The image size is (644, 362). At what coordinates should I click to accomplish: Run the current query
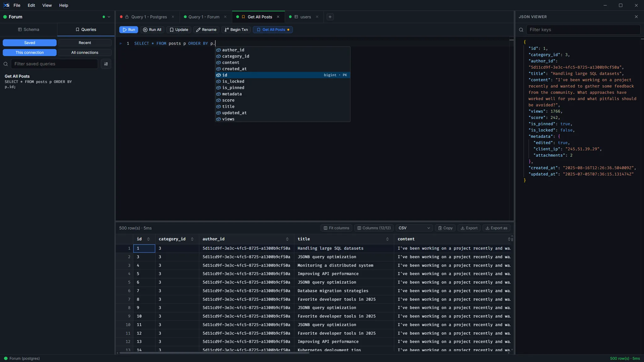[x=129, y=30]
